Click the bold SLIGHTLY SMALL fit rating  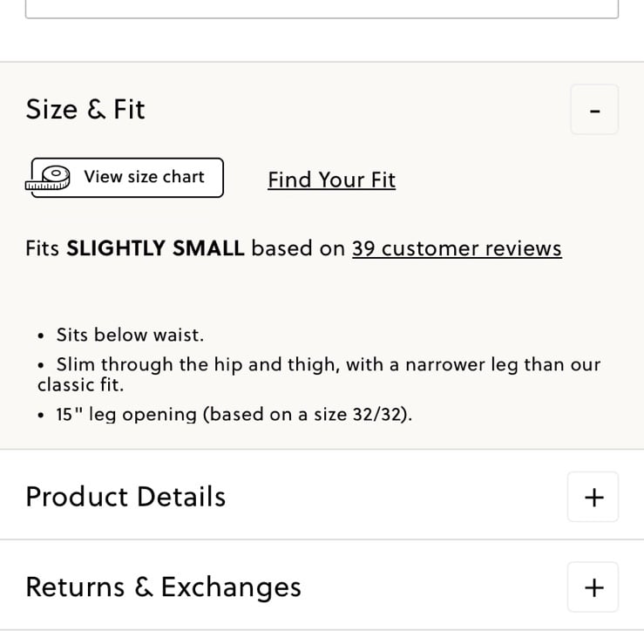coord(155,248)
